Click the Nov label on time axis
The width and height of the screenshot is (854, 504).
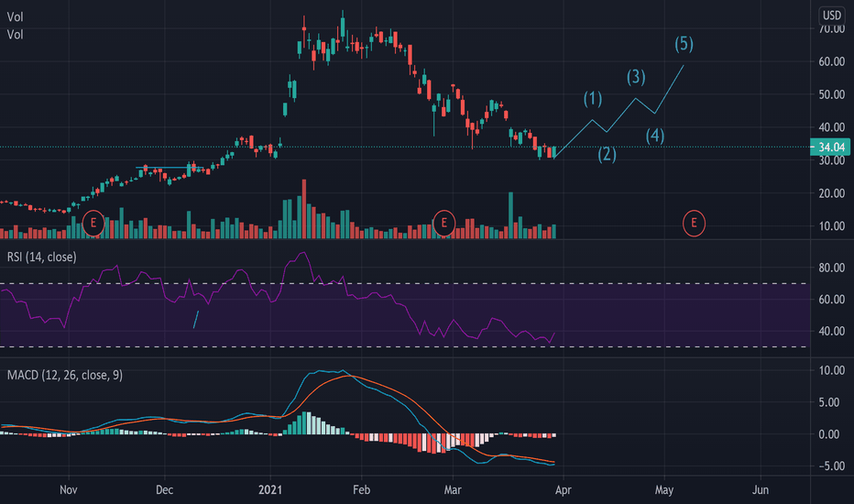click(68, 490)
